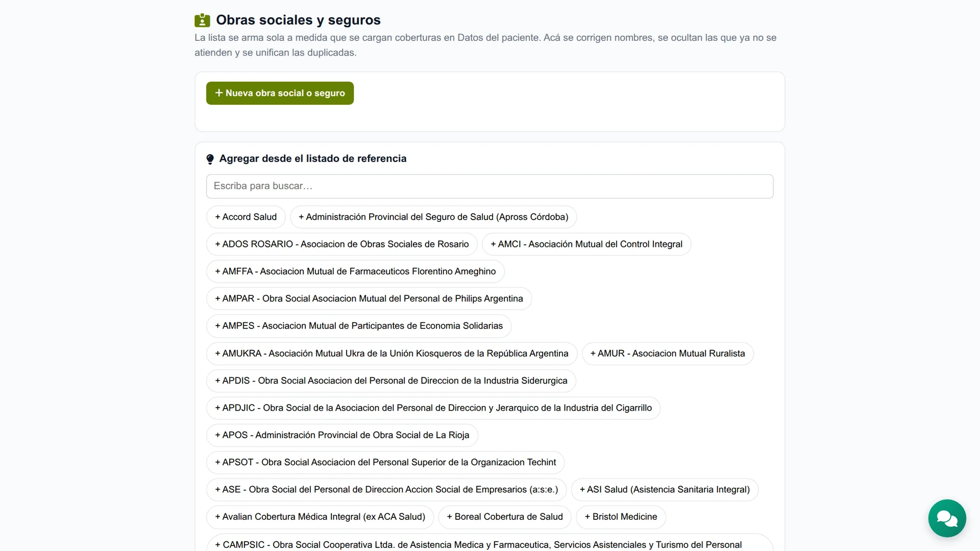Add AMPAR Philips Argentina chip
Image resolution: width=980 pixels, height=551 pixels.
(x=369, y=299)
